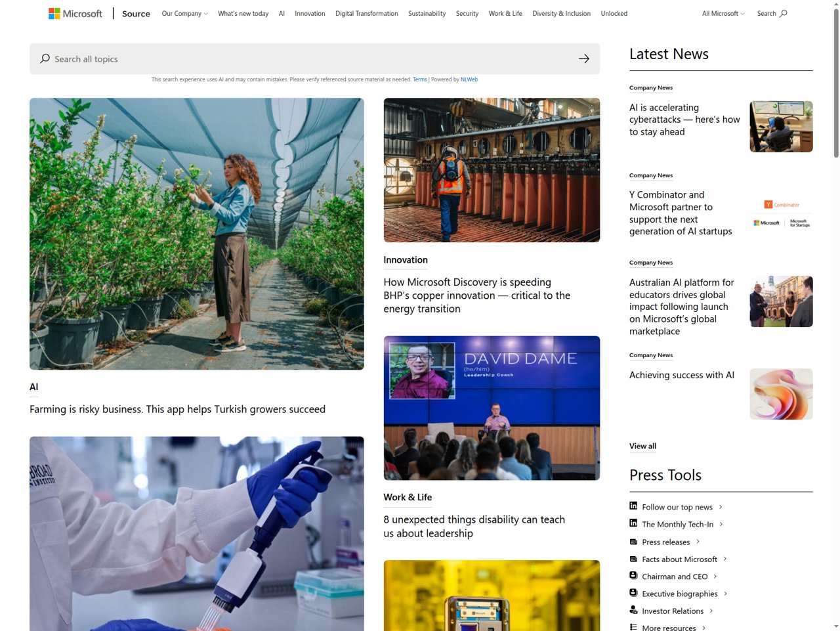The width and height of the screenshot is (840, 631).
Task: Click the Australian educators article thumbnail
Action: [x=781, y=301]
